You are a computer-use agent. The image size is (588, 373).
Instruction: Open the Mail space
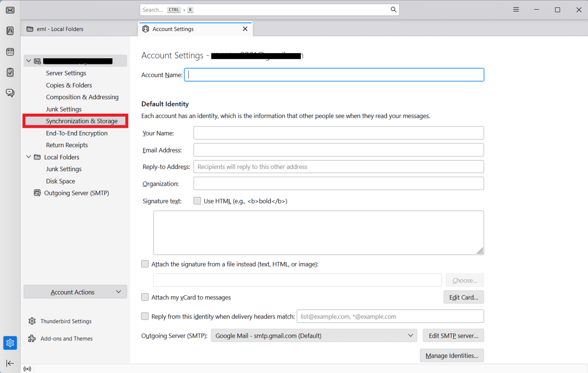(x=10, y=10)
